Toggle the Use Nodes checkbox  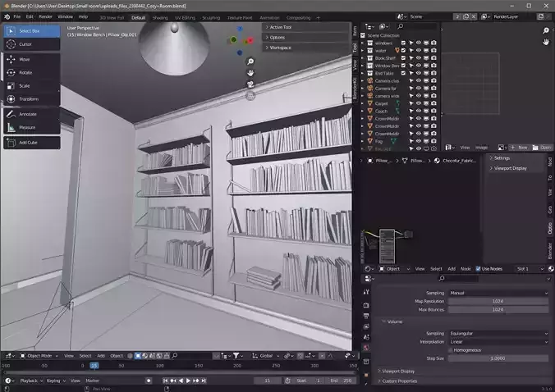point(478,269)
